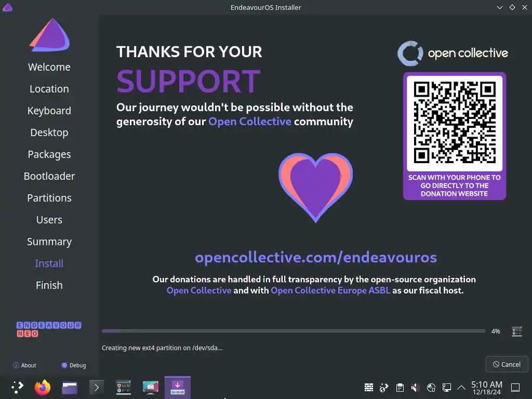Open the KDE application launcher
532x399 pixels.
pos(17,387)
